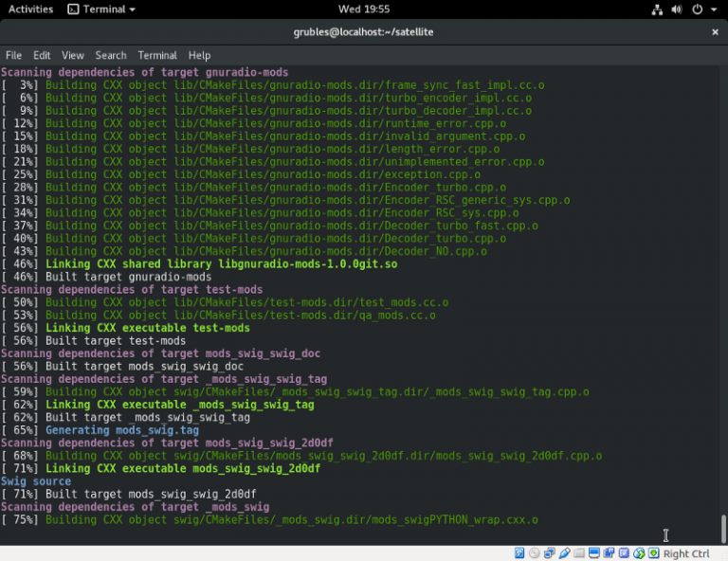The height and width of the screenshot is (561, 728).
Task: Click the VirtualBox hard disk activity icon
Action: [x=519, y=553]
